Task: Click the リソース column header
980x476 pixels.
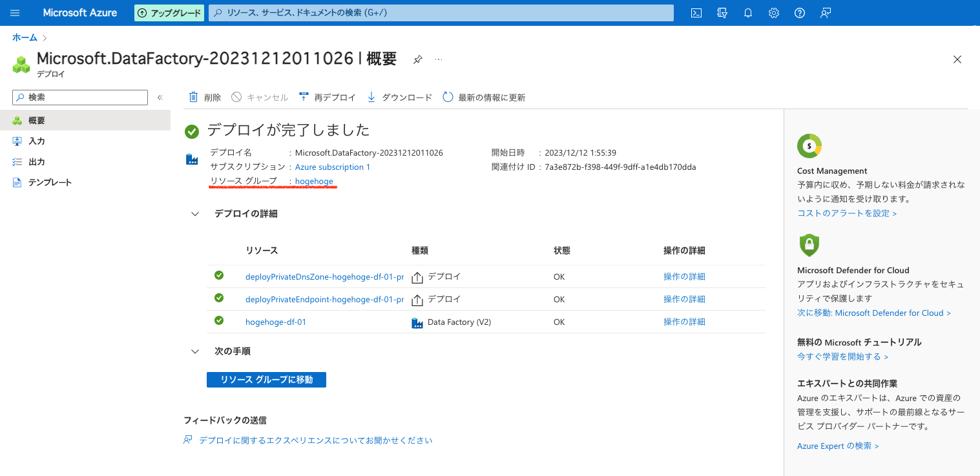Action: (262, 251)
